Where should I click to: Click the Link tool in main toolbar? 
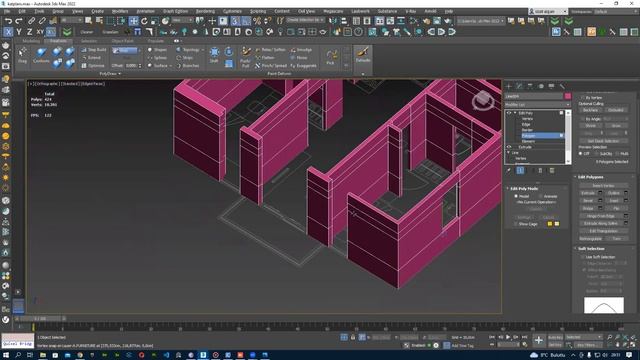pyautogui.click(x=32, y=21)
